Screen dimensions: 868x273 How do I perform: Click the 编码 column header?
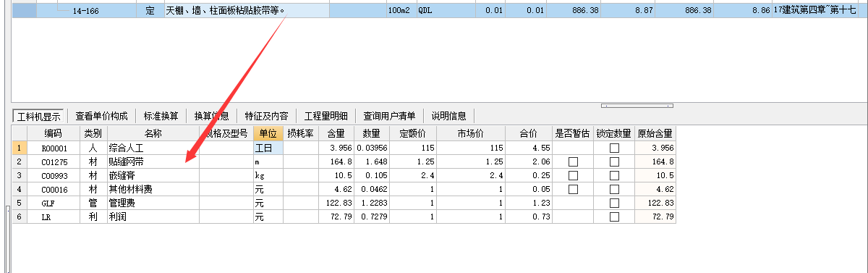(54, 133)
